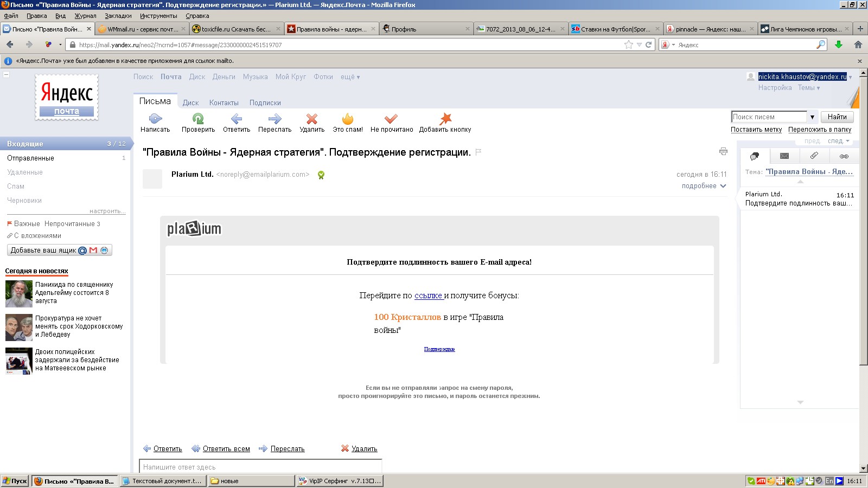Click the Ответить reply toolbar icon
Screen dimensions: 868x488
click(x=237, y=118)
